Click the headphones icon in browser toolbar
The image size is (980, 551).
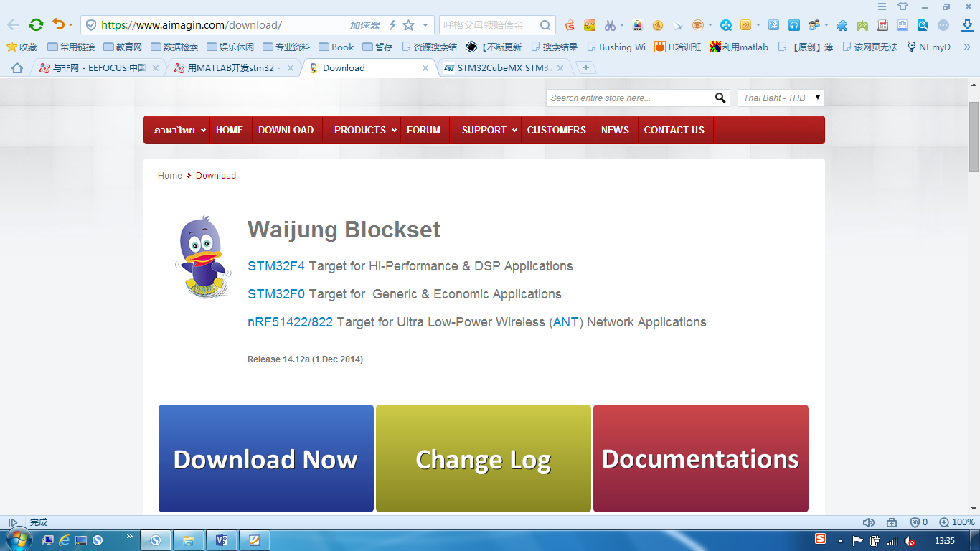point(794,25)
